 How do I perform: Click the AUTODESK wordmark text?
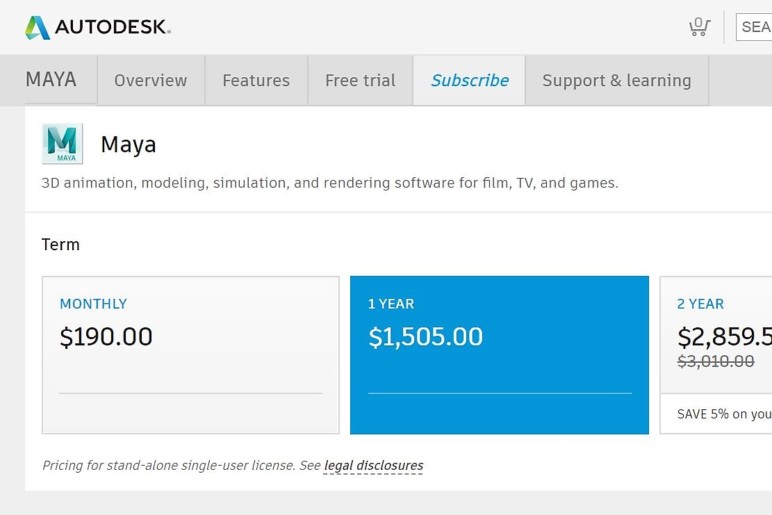coord(112,28)
